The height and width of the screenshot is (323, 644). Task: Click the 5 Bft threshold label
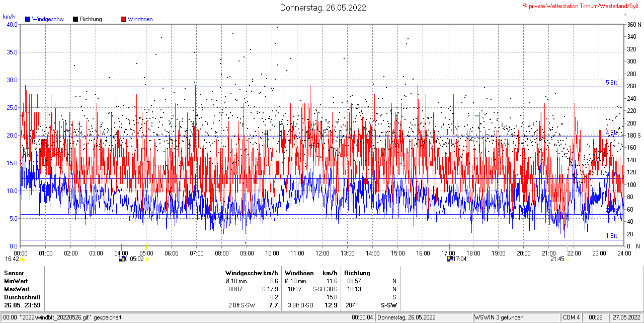point(611,83)
